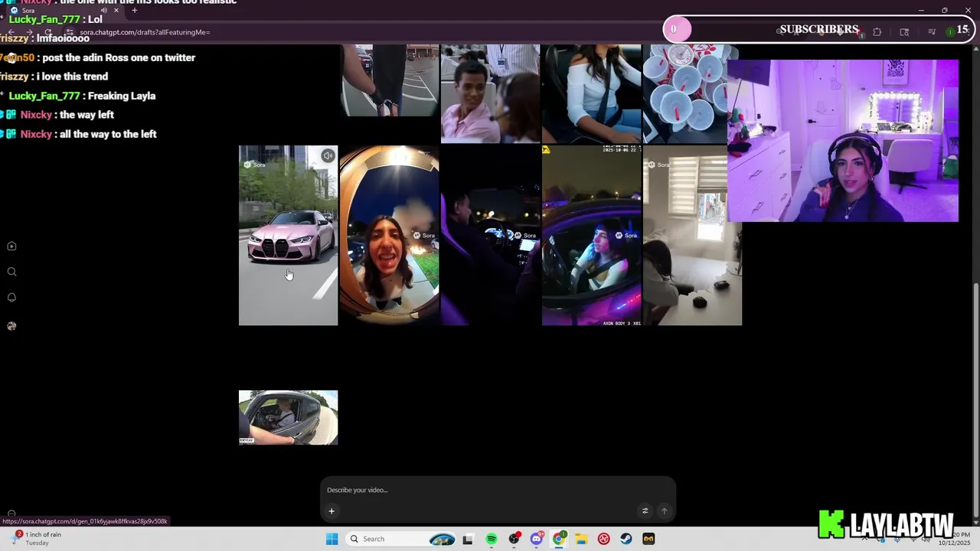The image size is (980, 551).
Task: Unmute the pink BMW video sound icon
Action: click(x=328, y=156)
